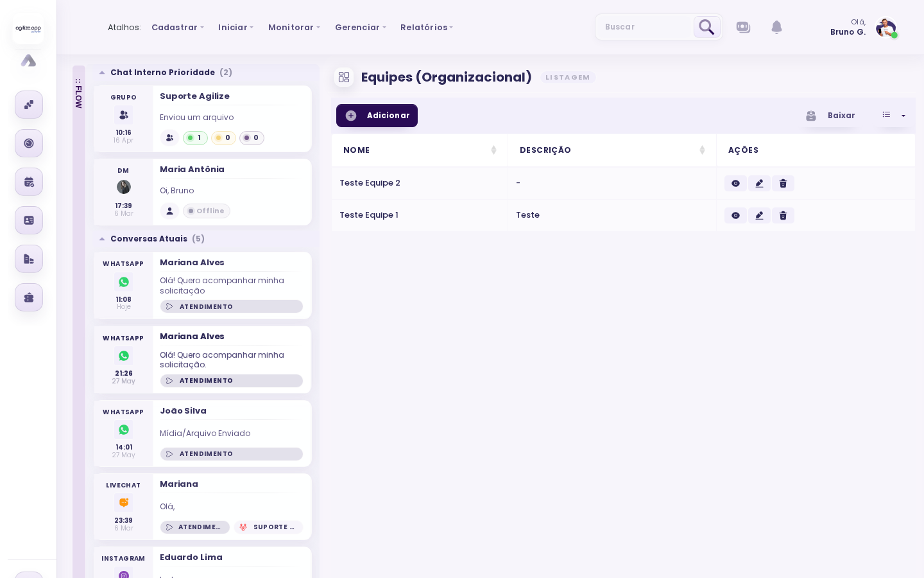Click the LISTAGEM badge next to the title
Image resolution: width=924 pixels, height=578 pixels.
[x=568, y=78]
